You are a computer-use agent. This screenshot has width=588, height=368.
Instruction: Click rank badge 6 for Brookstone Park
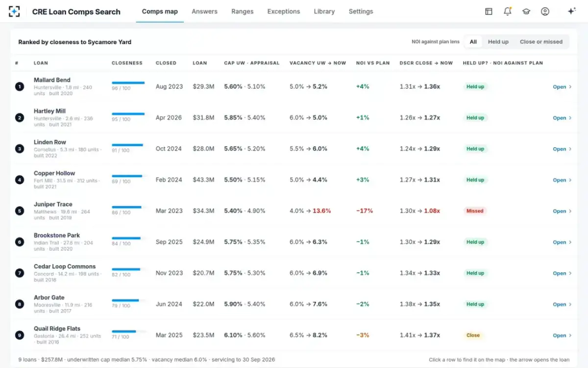coord(20,242)
